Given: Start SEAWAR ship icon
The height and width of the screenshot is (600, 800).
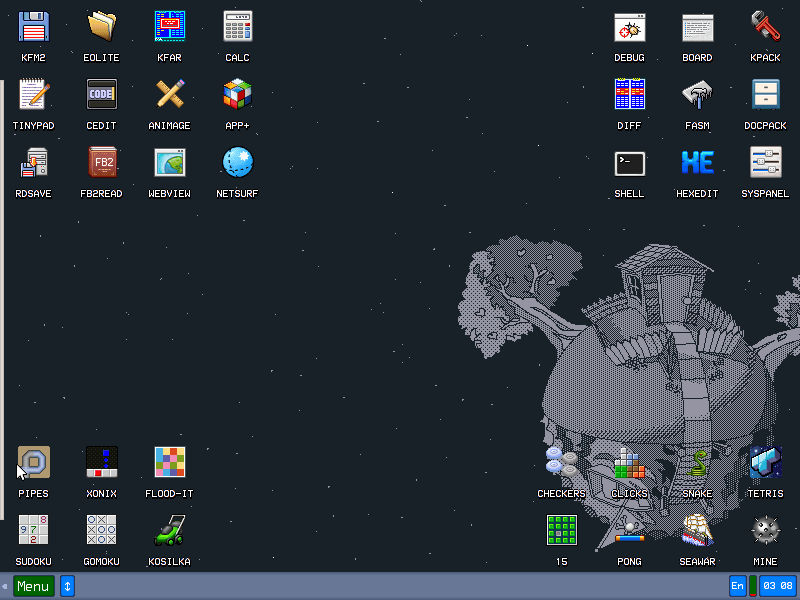Looking at the screenshot, I should [x=697, y=530].
